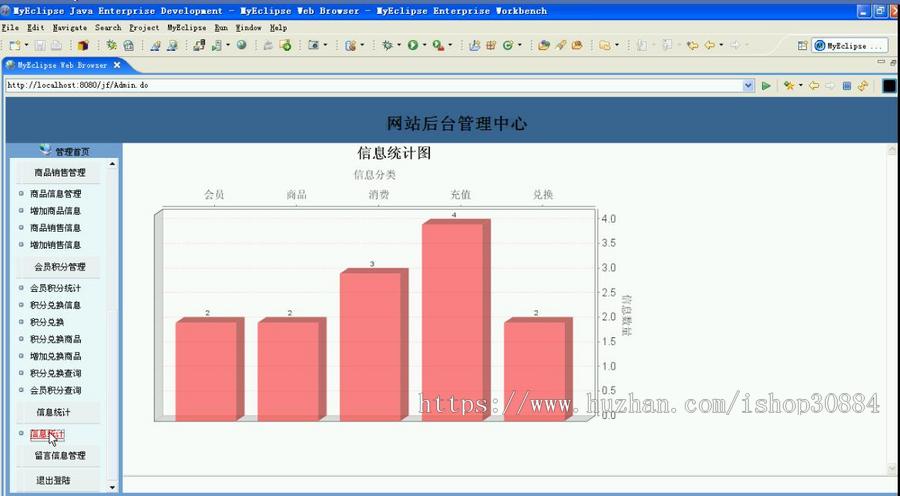The height and width of the screenshot is (496, 900).
Task: Open the 会员积分统计 link
Action: click(56, 288)
